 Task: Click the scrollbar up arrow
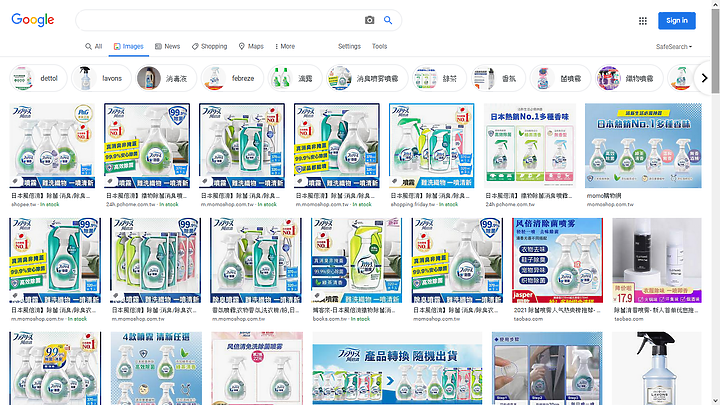716,4
